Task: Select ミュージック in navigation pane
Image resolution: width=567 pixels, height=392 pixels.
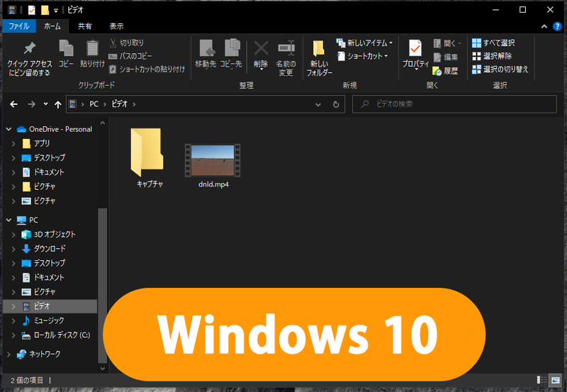Action: (49, 321)
